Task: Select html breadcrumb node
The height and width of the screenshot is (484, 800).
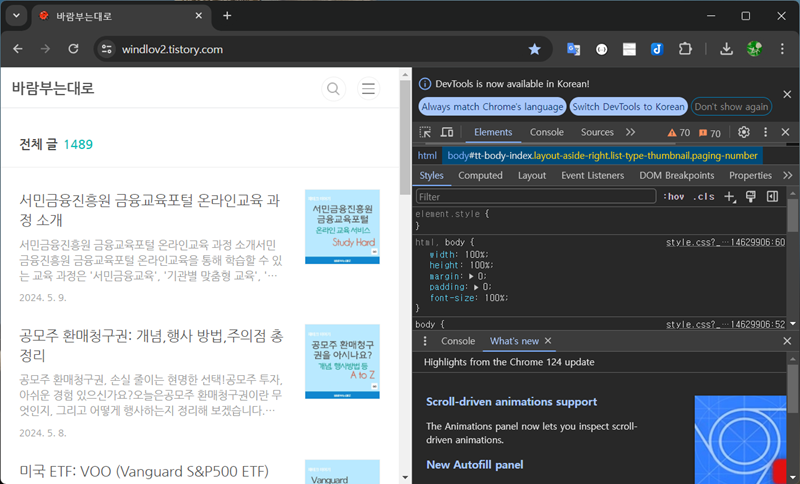Action: [x=427, y=156]
